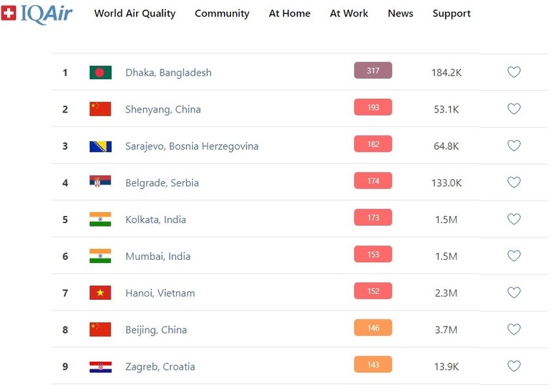This screenshot has width=556, height=392.
Task: Toggle the heart for Shenyang, China
Action: pos(514,109)
